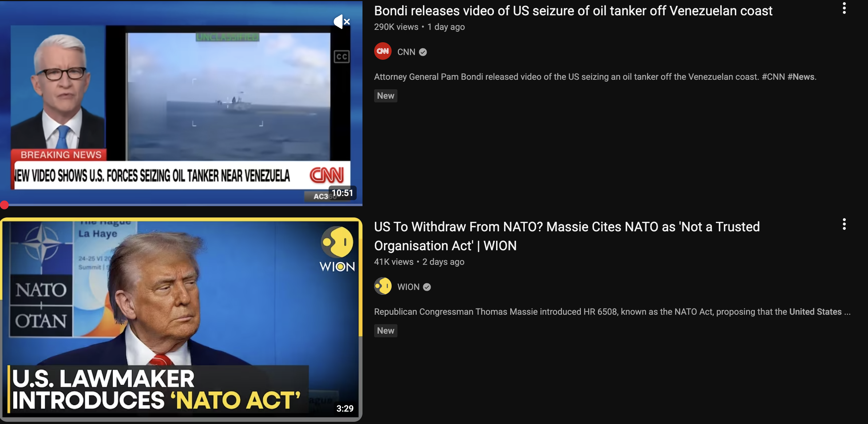Click the #News hashtag in description
Viewport: 868px width, 424px height.
tap(801, 77)
